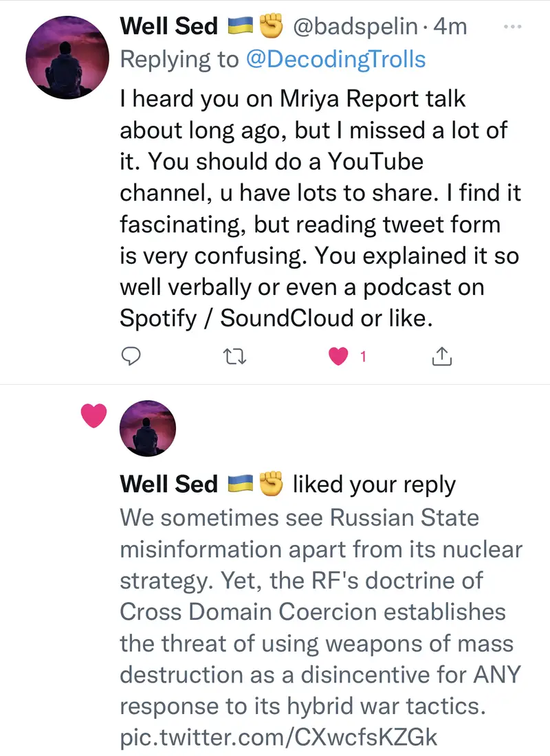The image size is (550, 756).
Task: Open the @DecodingTrolls profile link
Action: click(336, 59)
